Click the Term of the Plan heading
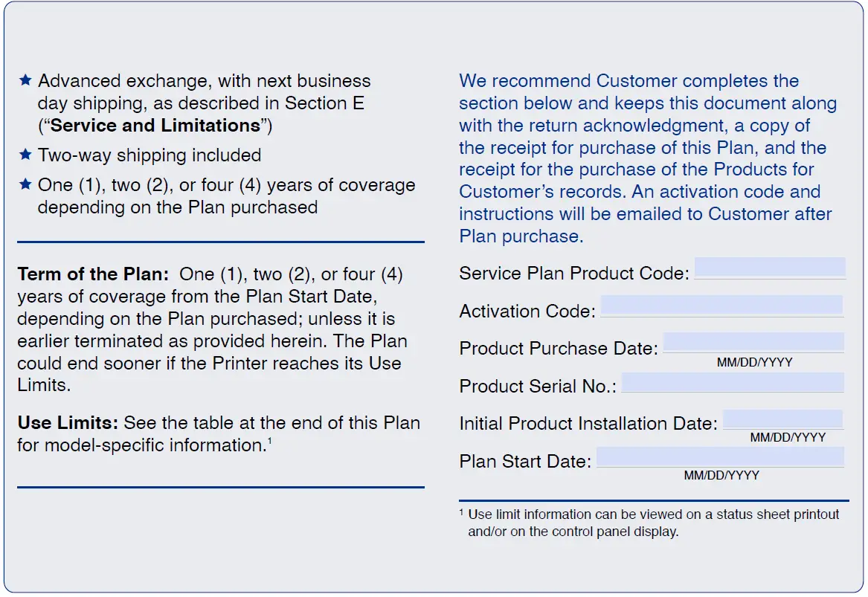 pyautogui.click(x=93, y=274)
